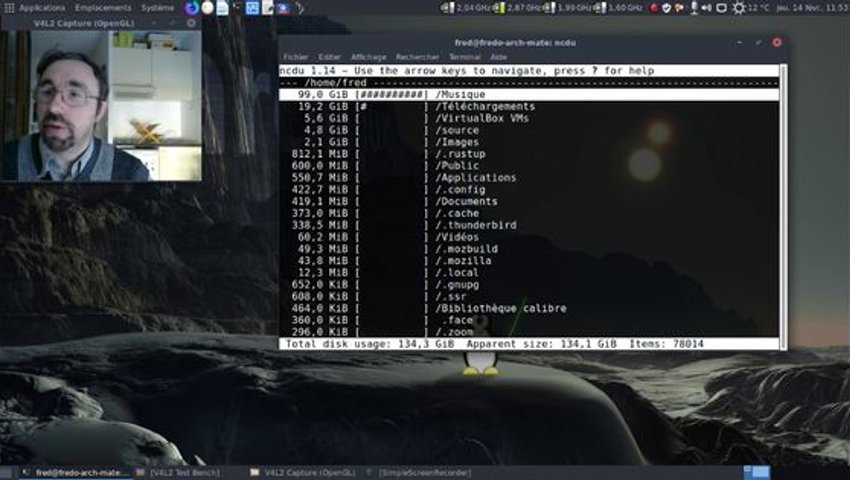Click the red recording tray icon
Viewport: 850px width, 480px height.
pos(654,8)
